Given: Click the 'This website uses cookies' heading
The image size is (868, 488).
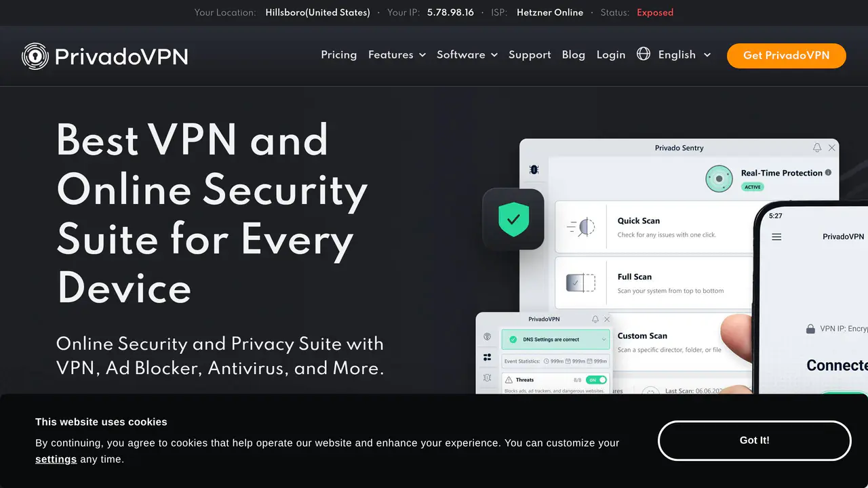Looking at the screenshot, I should tap(101, 422).
